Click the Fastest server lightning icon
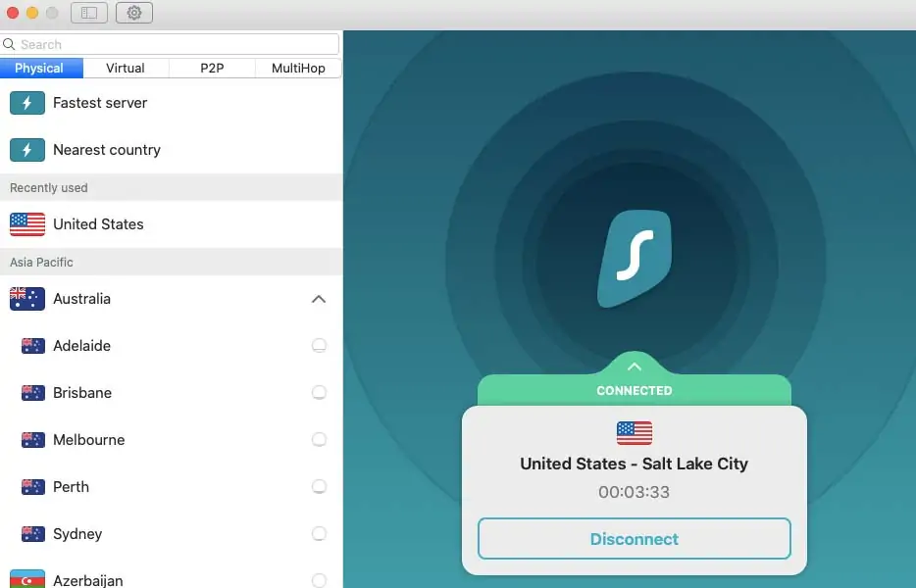916x588 pixels. pyautogui.click(x=27, y=103)
